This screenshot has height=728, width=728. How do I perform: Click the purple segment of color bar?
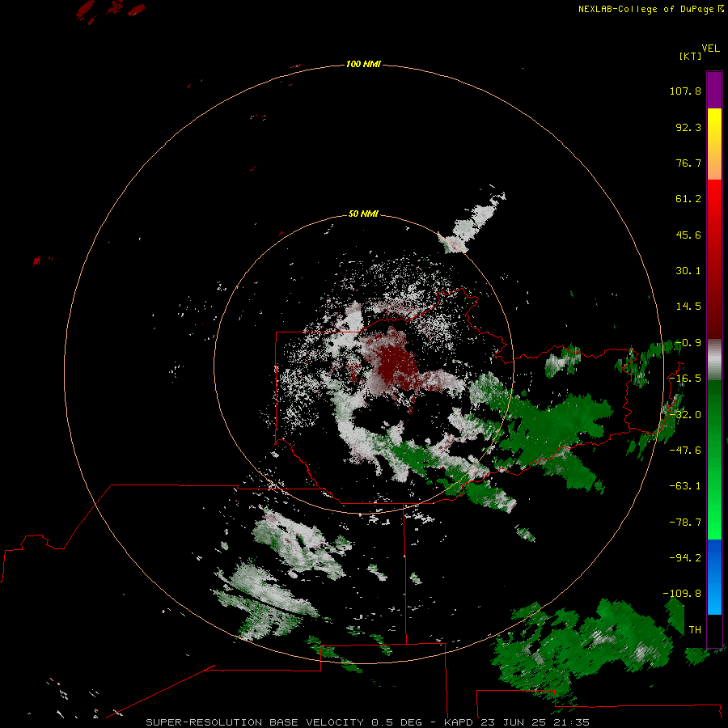[x=714, y=90]
